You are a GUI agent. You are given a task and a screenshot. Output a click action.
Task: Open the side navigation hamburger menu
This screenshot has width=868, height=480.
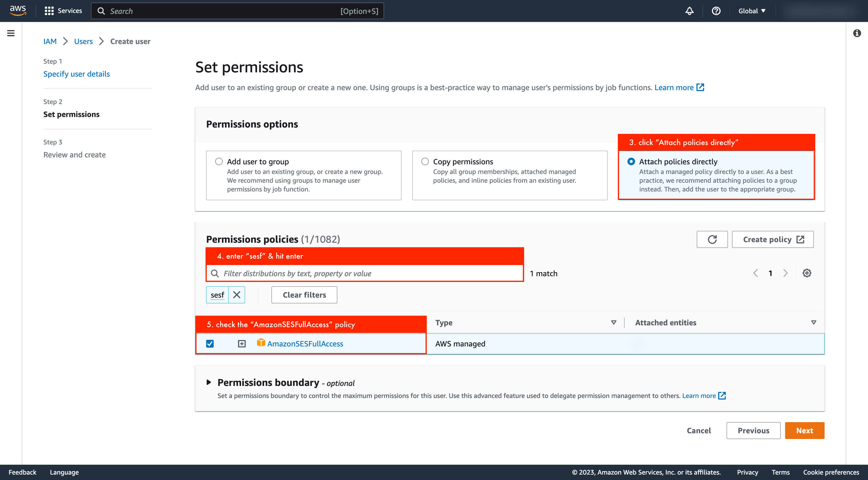click(x=11, y=33)
